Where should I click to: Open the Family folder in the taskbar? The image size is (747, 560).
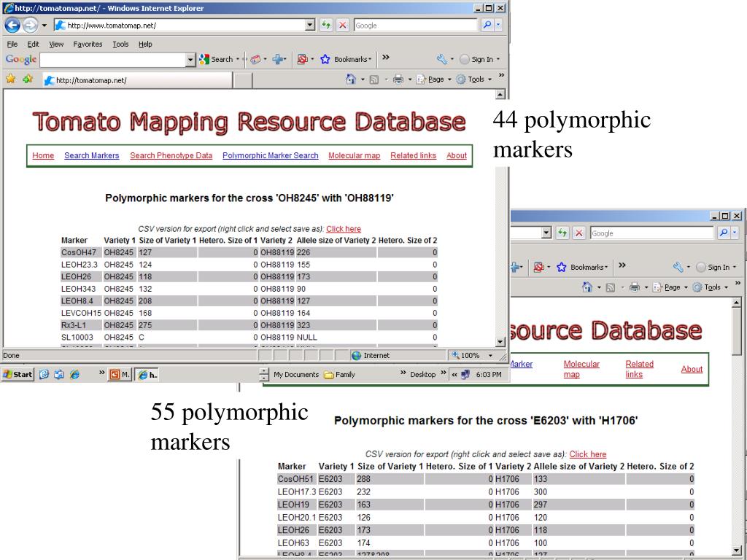point(340,374)
